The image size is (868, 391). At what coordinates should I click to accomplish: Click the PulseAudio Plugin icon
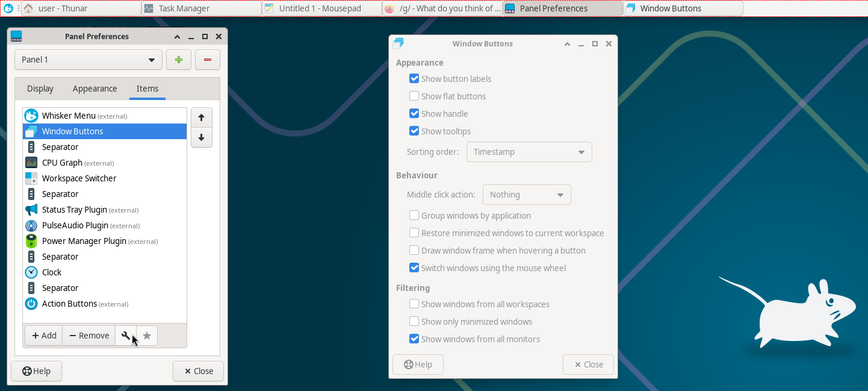(x=31, y=225)
